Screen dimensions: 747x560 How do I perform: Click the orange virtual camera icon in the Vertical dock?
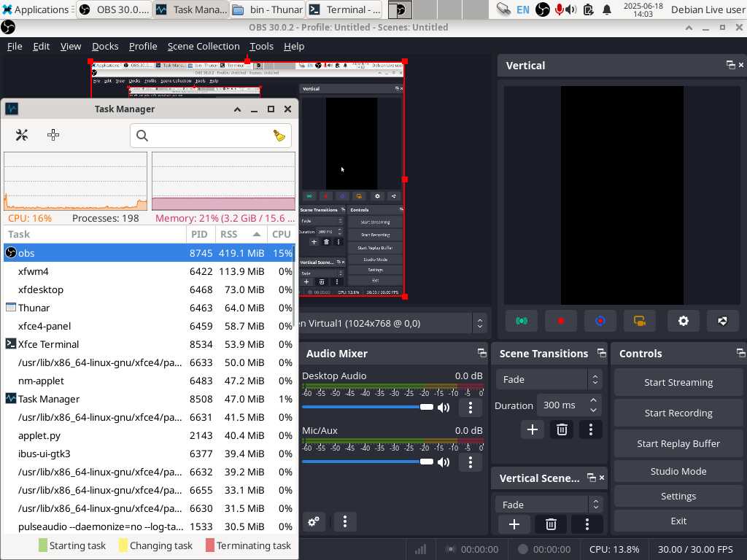[639, 321]
